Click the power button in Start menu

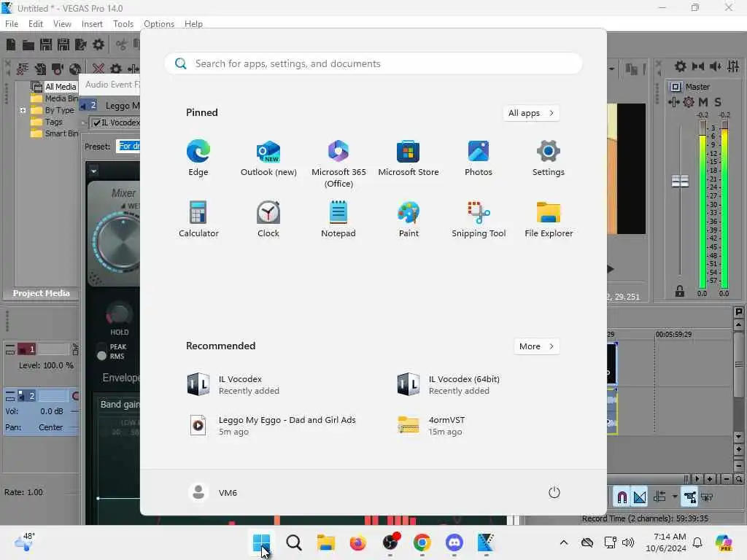pos(554,492)
